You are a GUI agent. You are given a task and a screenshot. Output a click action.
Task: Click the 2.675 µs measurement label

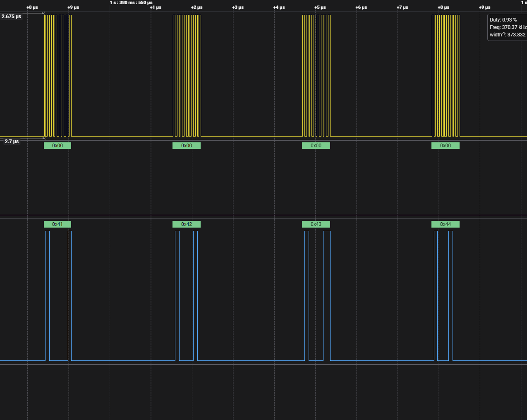coord(11,17)
